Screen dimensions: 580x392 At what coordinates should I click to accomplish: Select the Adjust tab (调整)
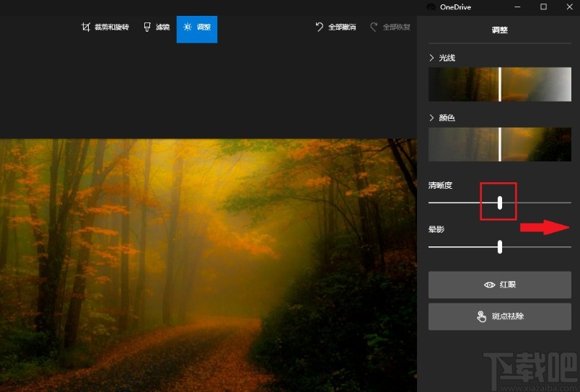(x=197, y=30)
